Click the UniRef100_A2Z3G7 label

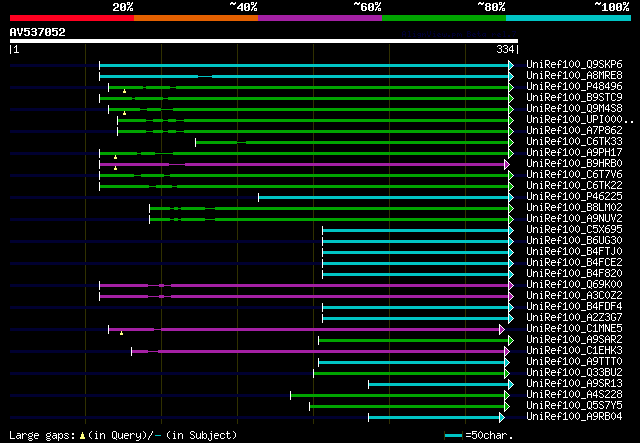pyautogui.click(x=574, y=318)
